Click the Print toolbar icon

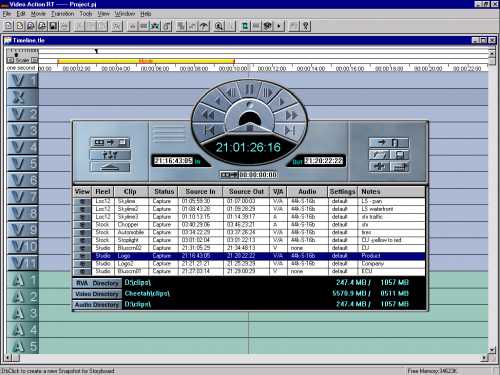point(64,26)
